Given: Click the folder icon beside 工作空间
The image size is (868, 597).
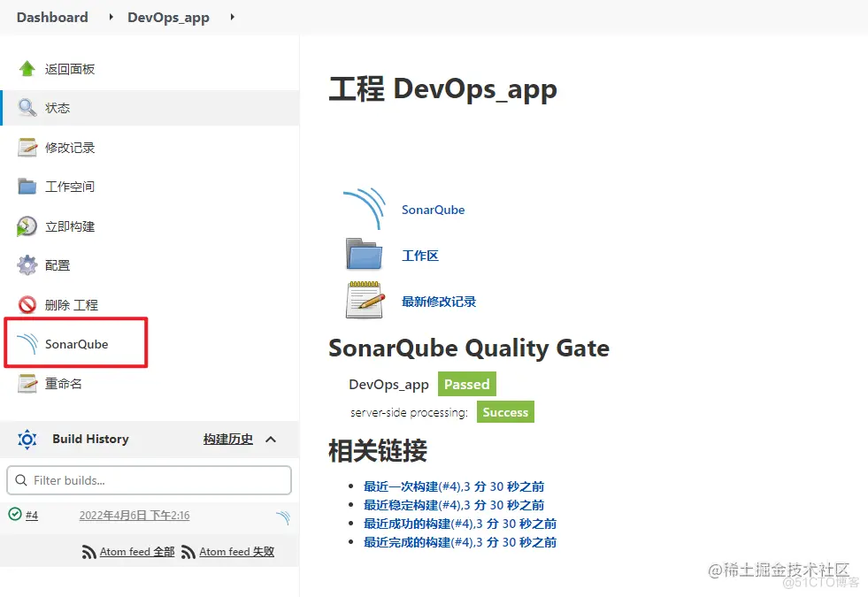Looking at the screenshot, I should [x=27, y=187].
